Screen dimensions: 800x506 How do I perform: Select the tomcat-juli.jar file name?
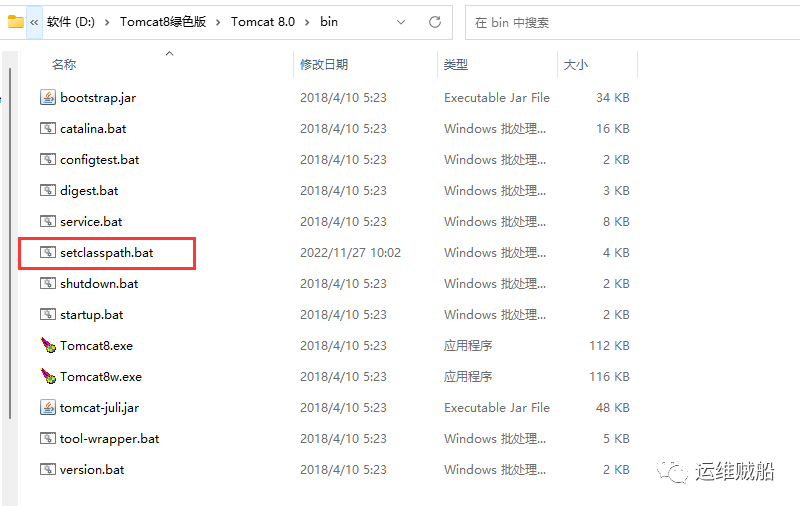99,408
